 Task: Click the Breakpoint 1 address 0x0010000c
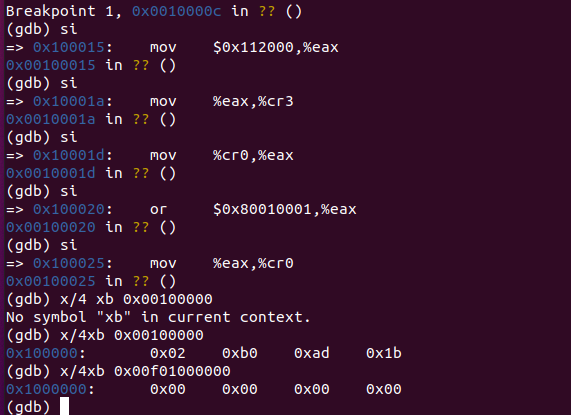click(x=176, y=11)
